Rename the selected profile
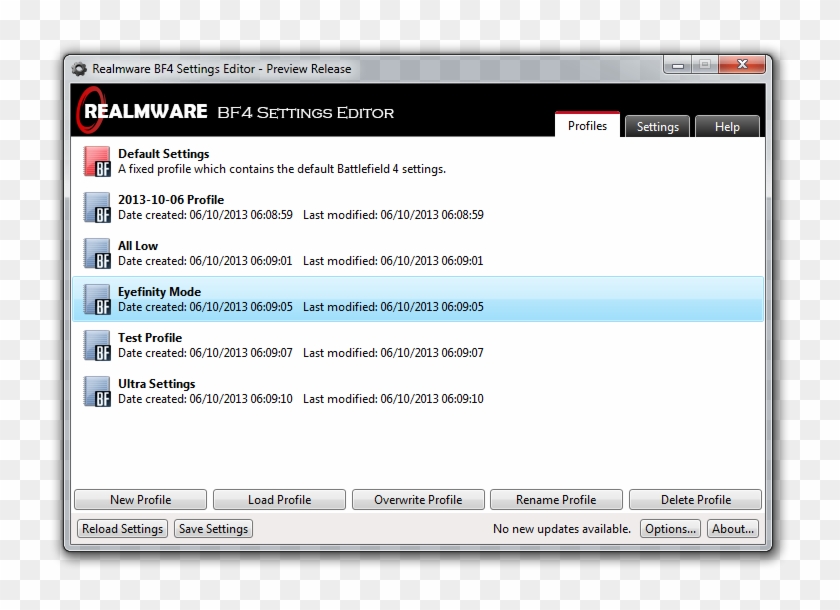The image size is (840, 610). (556, 499)
